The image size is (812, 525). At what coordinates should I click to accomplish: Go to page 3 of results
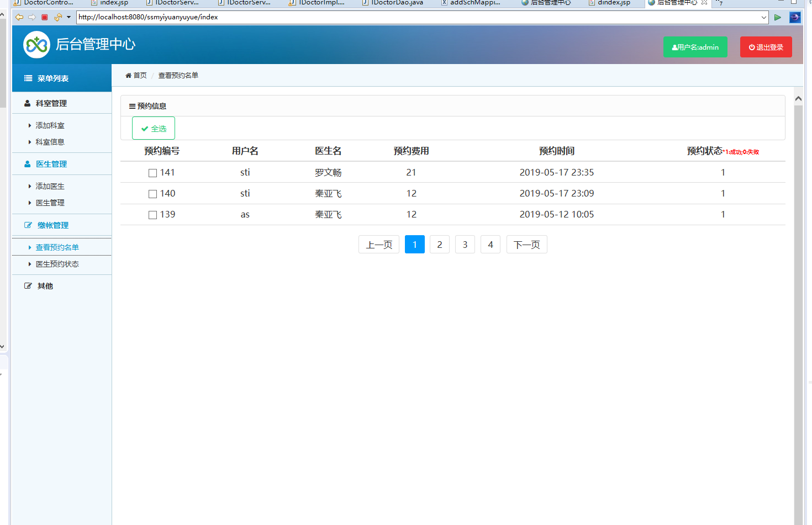point(465,245)
